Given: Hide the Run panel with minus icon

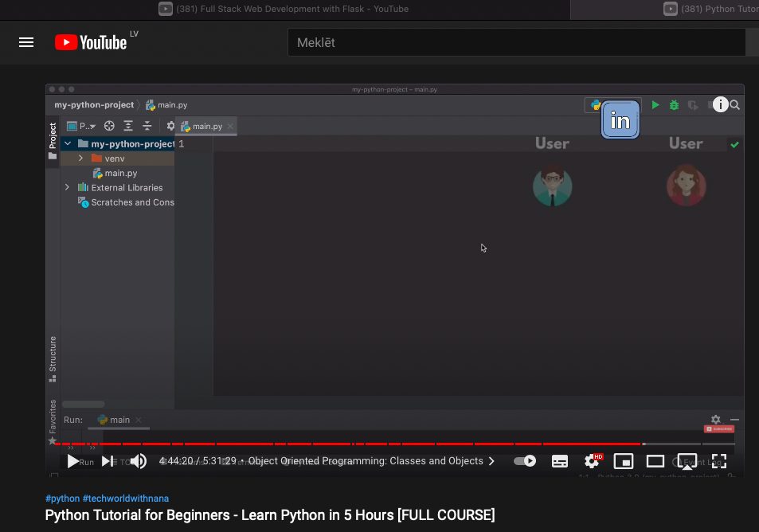Looking at the screenshot, I should point(735,420).
